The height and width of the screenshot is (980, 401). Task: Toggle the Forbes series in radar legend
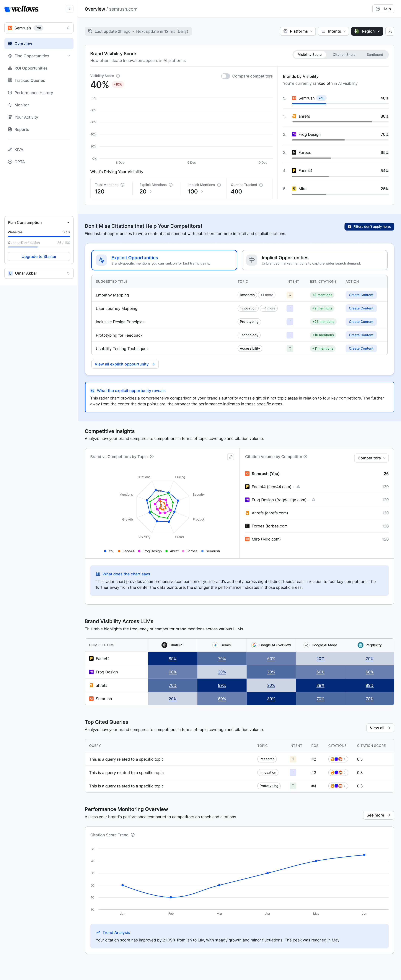[190, 551]
